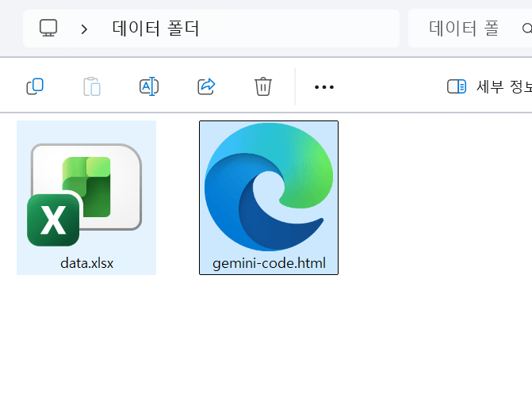Click the Paste clipboard icon

[x=92, y=86]
